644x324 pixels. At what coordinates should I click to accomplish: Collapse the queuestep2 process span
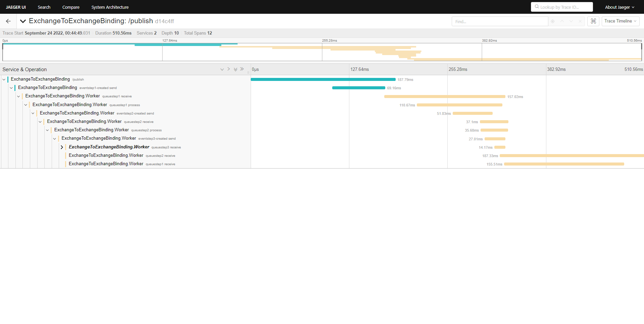[47, 130]
